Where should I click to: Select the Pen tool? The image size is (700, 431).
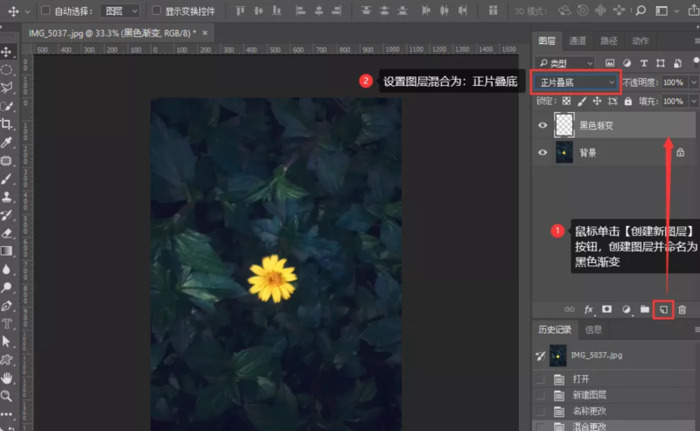[6, 305]
